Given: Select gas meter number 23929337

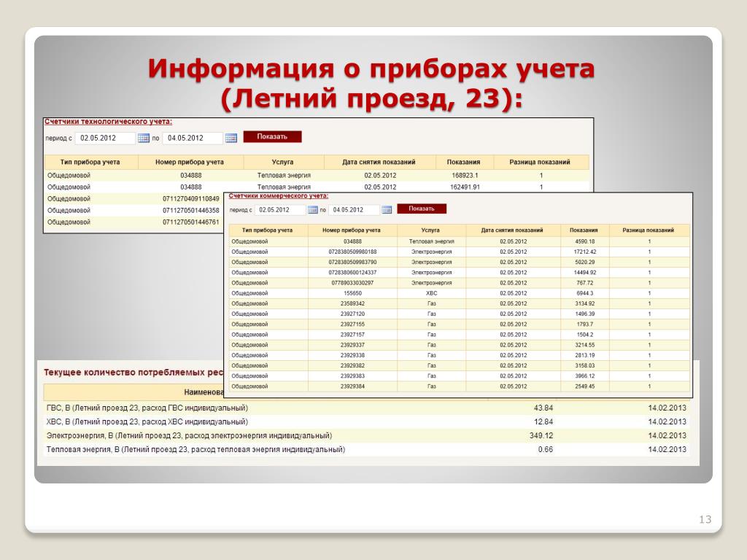Looking at the screenshot, I should tap(352, 345).
